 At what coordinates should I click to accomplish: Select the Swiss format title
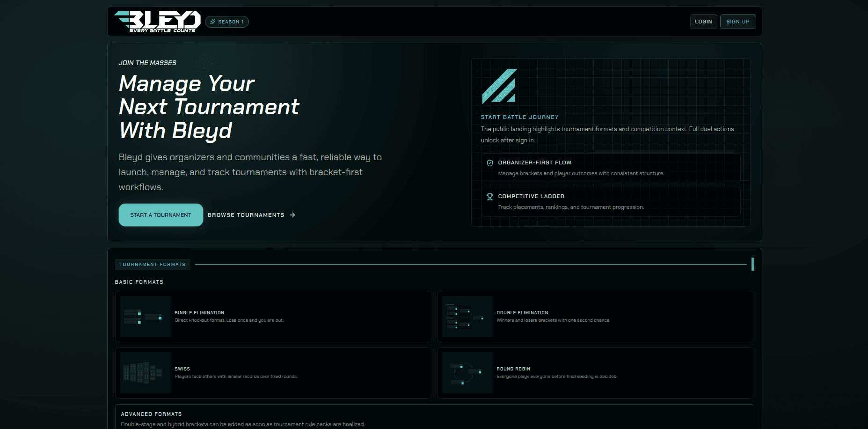[x=182, y=369]
